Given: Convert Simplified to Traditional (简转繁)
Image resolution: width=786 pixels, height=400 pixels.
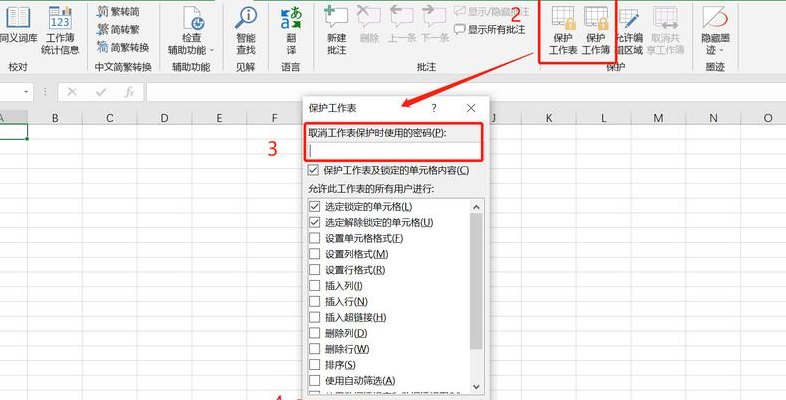Looking at the screenshot, I should tap(118, 30).
